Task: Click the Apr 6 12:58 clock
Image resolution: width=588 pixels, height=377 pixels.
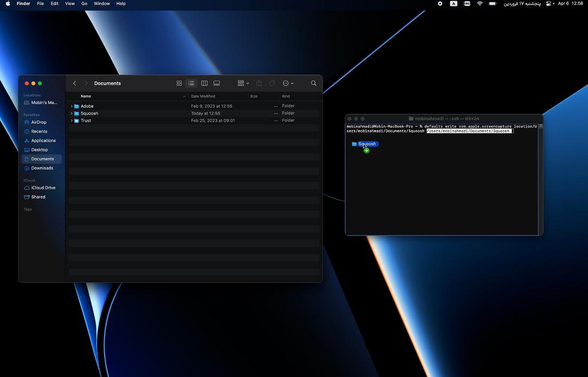Action: (x=570, y=4)
